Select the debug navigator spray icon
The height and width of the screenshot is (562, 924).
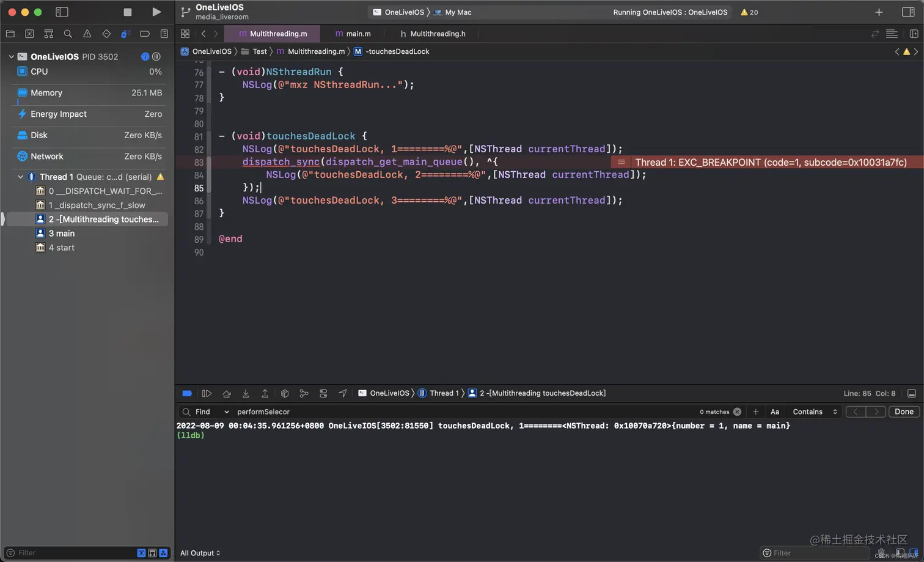pos(125,34)
